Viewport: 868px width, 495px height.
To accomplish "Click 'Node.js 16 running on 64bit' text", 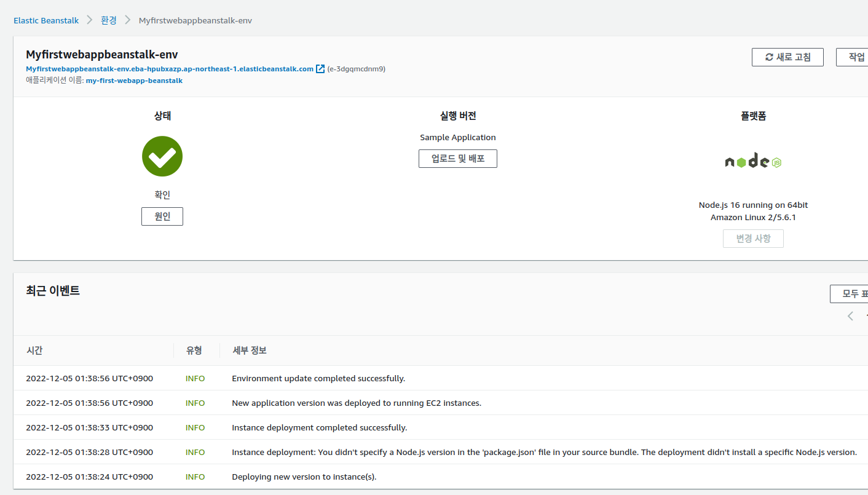I will 753,205.
